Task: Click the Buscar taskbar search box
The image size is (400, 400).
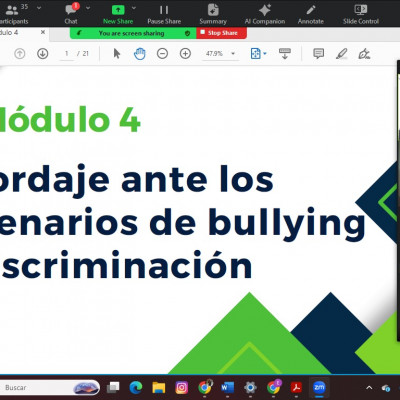Action: [x=50, y=388]
